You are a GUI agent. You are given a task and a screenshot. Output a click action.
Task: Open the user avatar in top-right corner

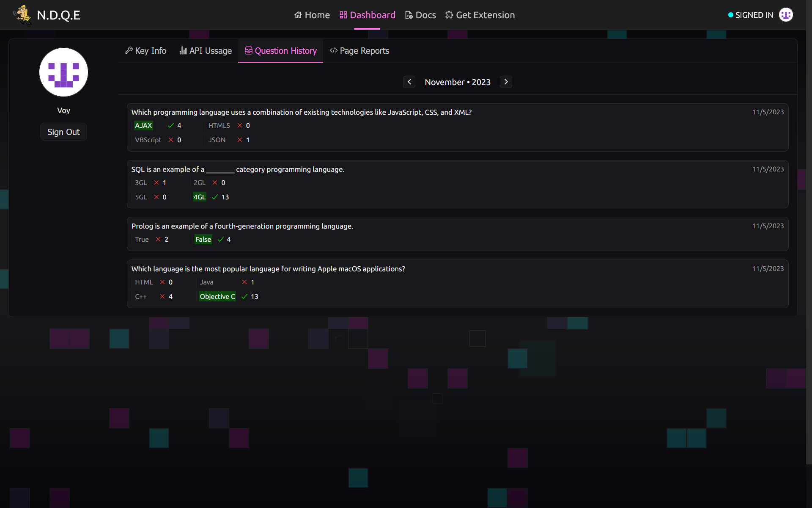click(x=786, y=15)
